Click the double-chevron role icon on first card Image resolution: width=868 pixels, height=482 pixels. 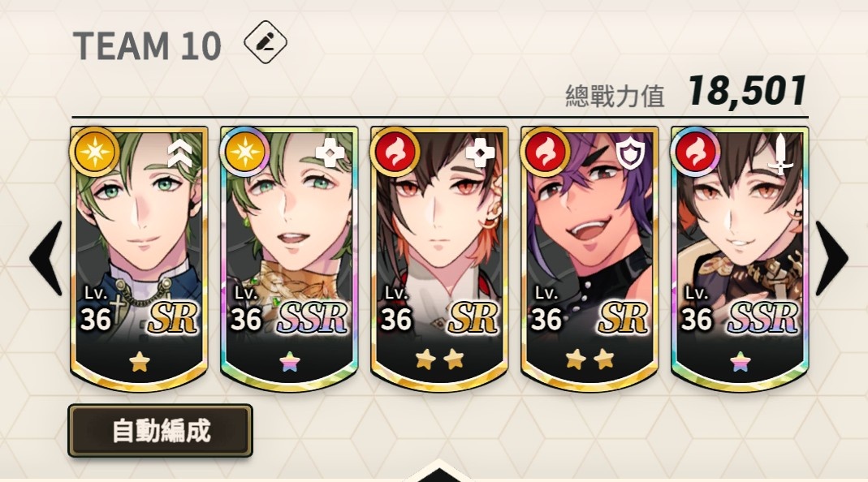point(180,154)
